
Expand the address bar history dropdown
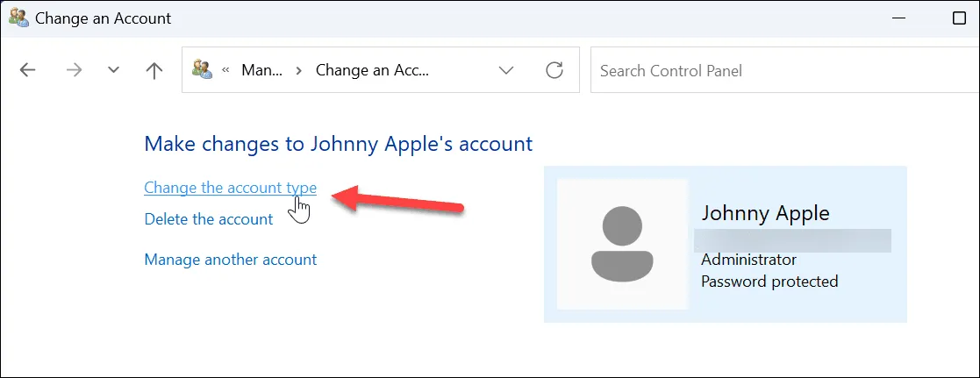[x=505, y=70]
